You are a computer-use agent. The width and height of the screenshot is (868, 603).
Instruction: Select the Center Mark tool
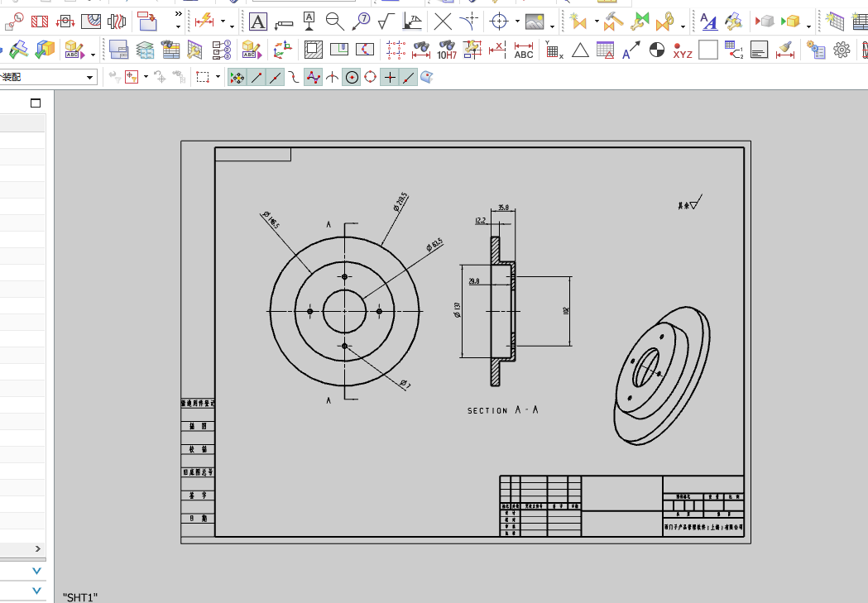pos(499,22)
